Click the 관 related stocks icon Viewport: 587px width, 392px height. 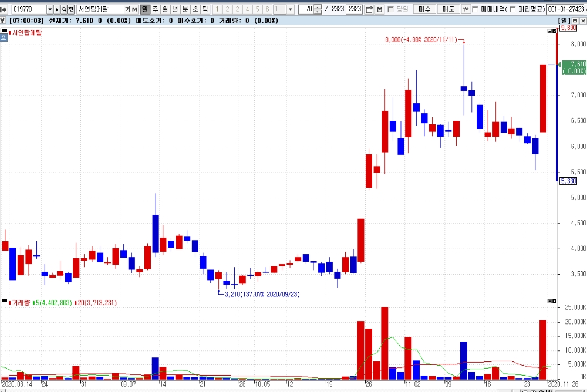click(71, 9)
